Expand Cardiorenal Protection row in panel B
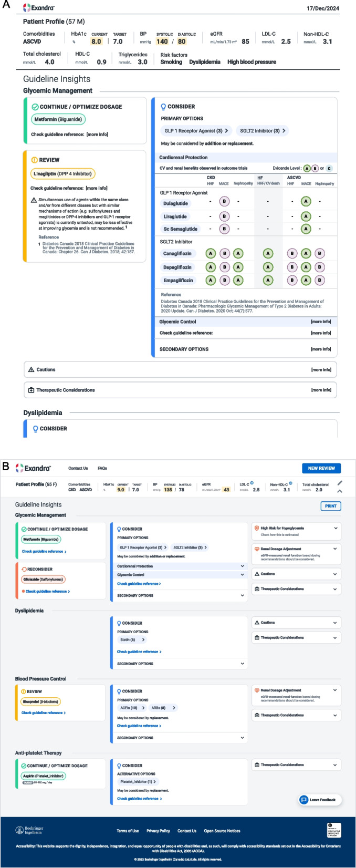Image resolution: width=356 pixels, height=868 pixels. (x=181, y=566)
